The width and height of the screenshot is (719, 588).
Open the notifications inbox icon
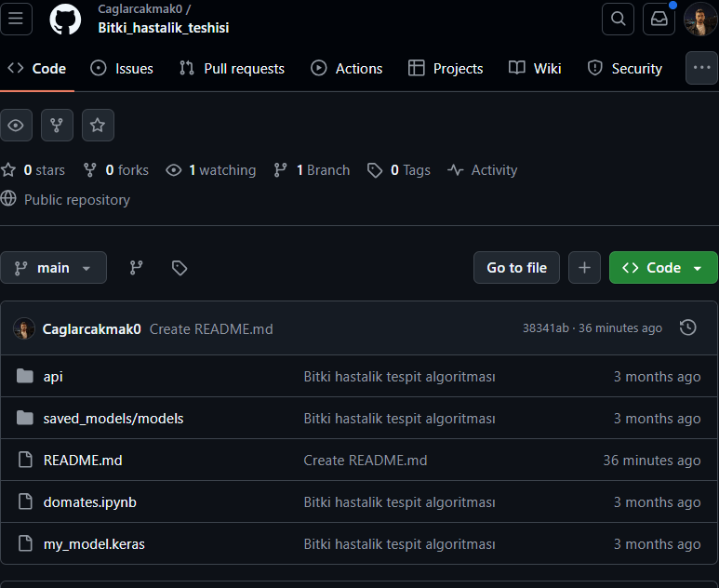[659, 19]
